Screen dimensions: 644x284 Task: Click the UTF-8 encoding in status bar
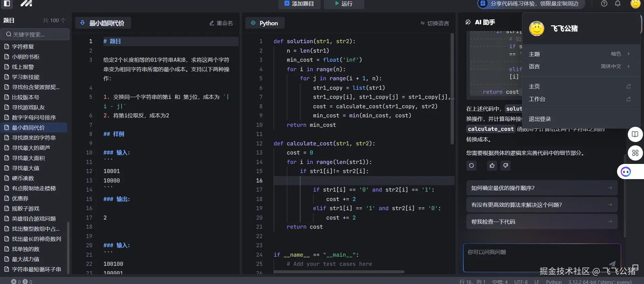pyautogui.click(x=521, y=282)
